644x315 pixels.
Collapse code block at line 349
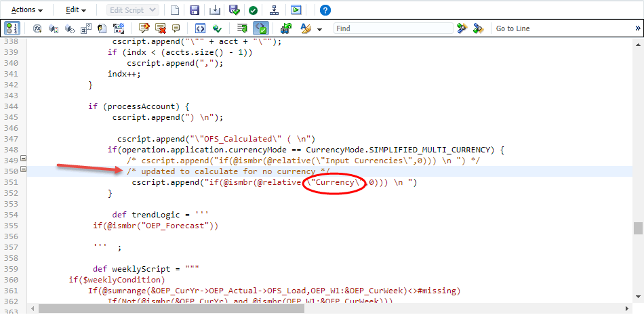tap(24, 159)
